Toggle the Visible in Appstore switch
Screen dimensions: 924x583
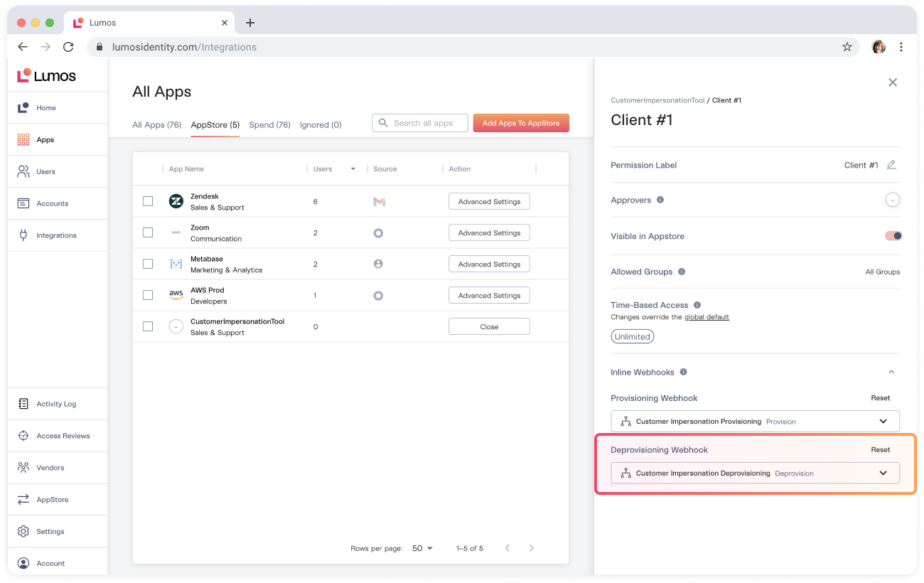tap(893, 236)
